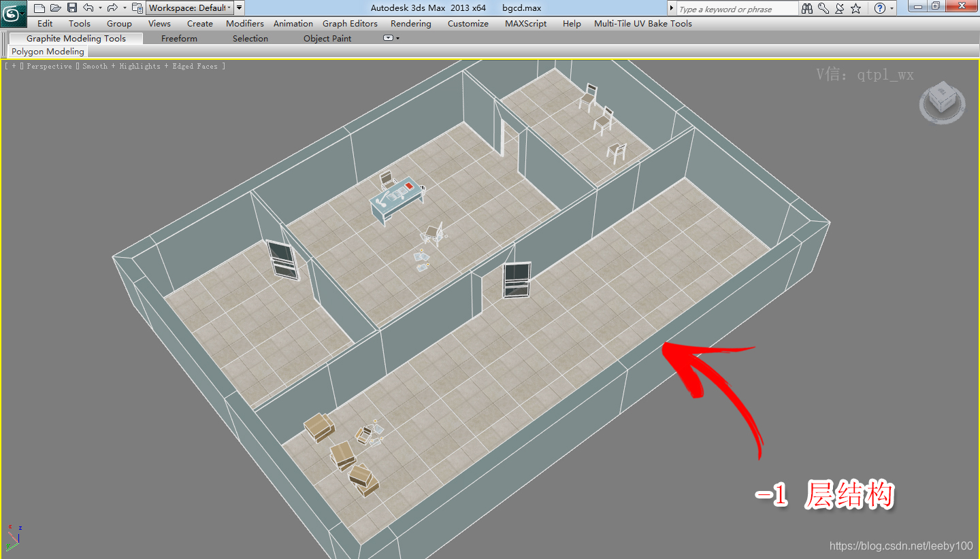Open the Customize menu
Image resolution: width=980 pixels, height=559 pixels.
click(468, 23)
